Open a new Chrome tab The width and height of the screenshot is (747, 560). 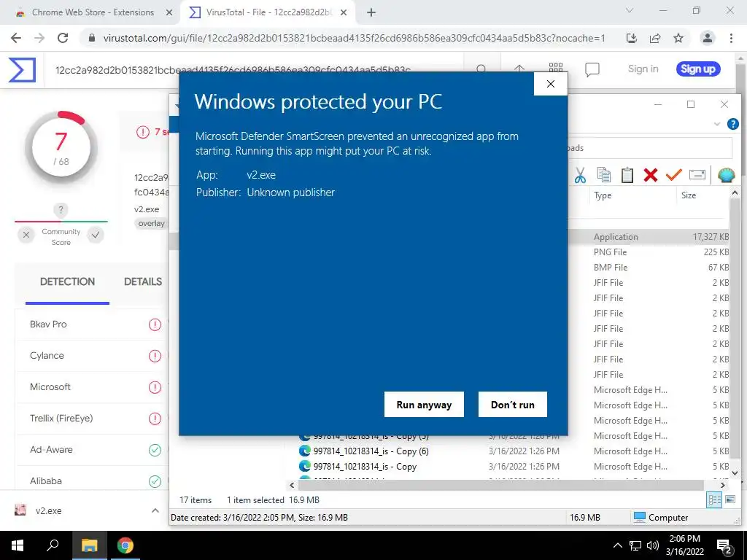click(x=371, y=12)
